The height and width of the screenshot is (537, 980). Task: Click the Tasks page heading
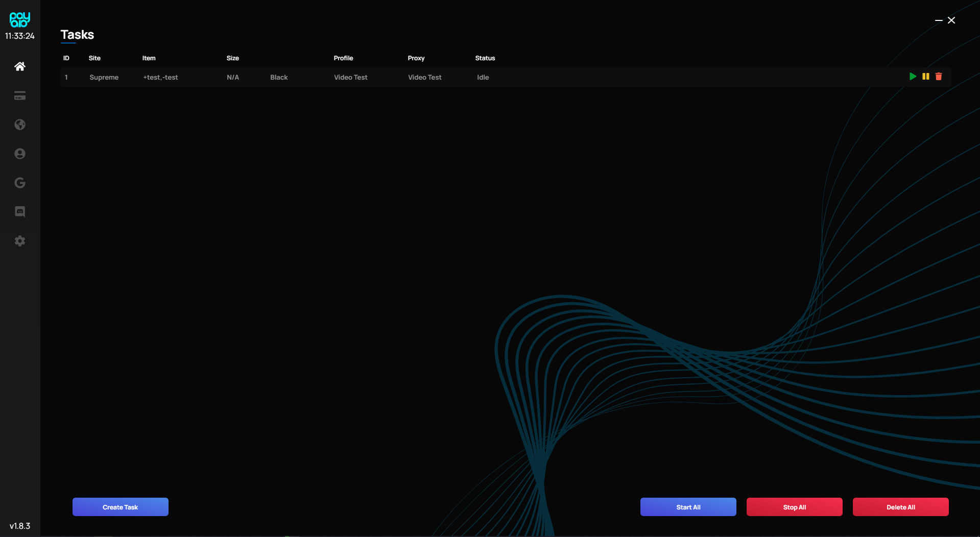[77, 35]
